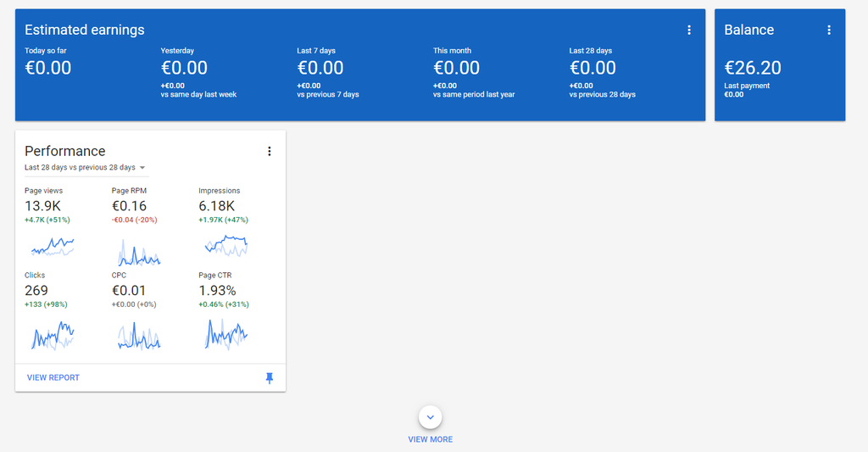Open Performance card more options menu
868x452 pixels.
270,151
